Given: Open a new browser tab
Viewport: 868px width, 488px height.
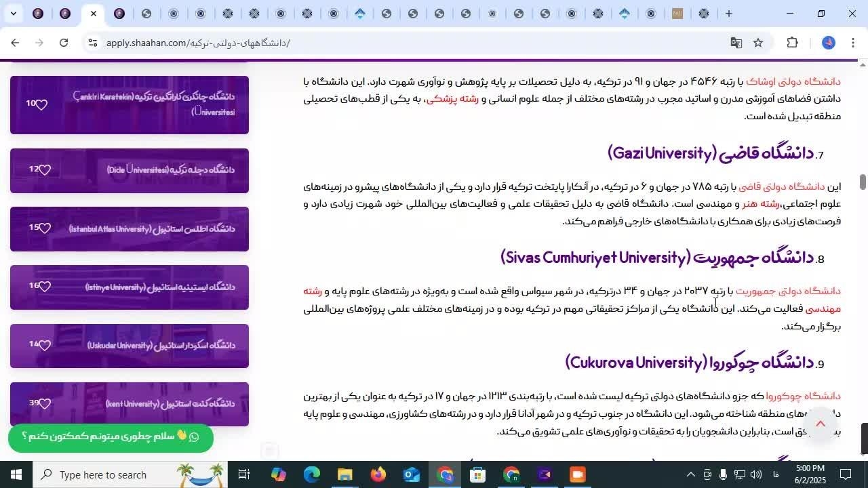Looking at the screenshot, I should (729, 14).
